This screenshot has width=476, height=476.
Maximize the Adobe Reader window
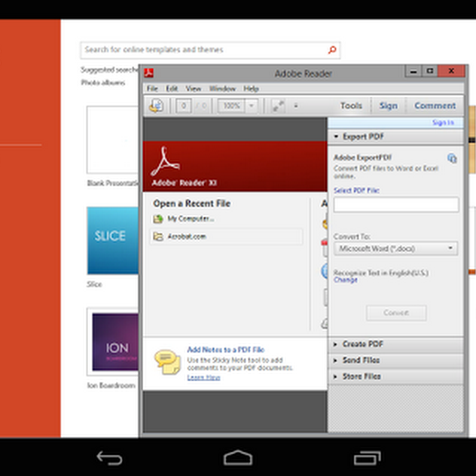point(430,71)
